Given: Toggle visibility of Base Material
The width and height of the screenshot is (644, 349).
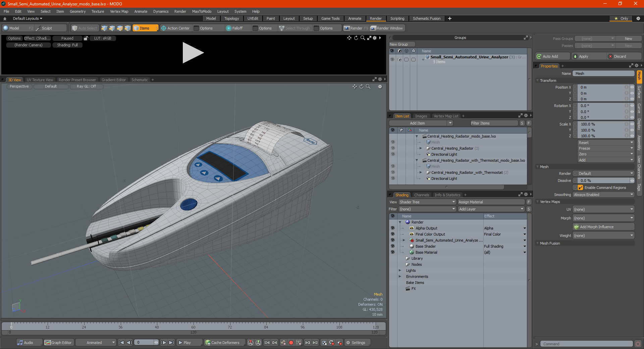Looking at the screenshot, I should tap(393, 252).
